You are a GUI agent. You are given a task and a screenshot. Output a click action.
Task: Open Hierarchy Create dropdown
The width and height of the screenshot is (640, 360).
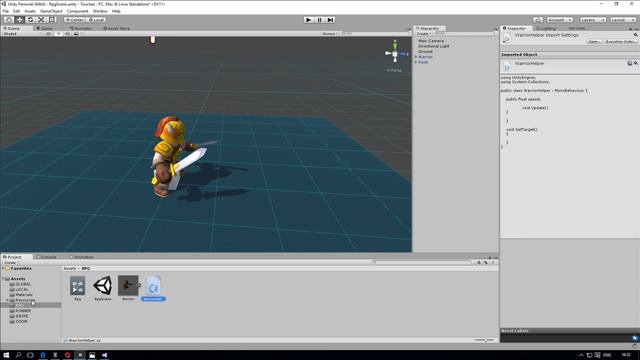coord(423,34)
